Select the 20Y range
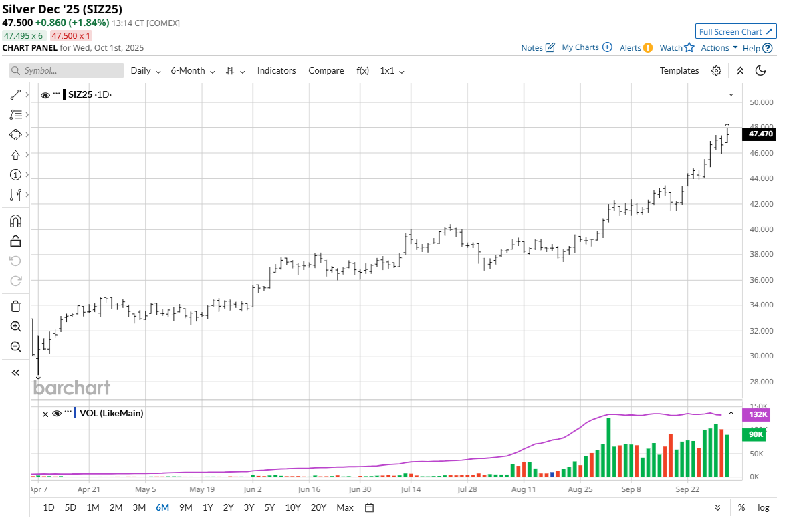This screenshot has width=801, height=532. pyautogui.click(x=318, y=507)
